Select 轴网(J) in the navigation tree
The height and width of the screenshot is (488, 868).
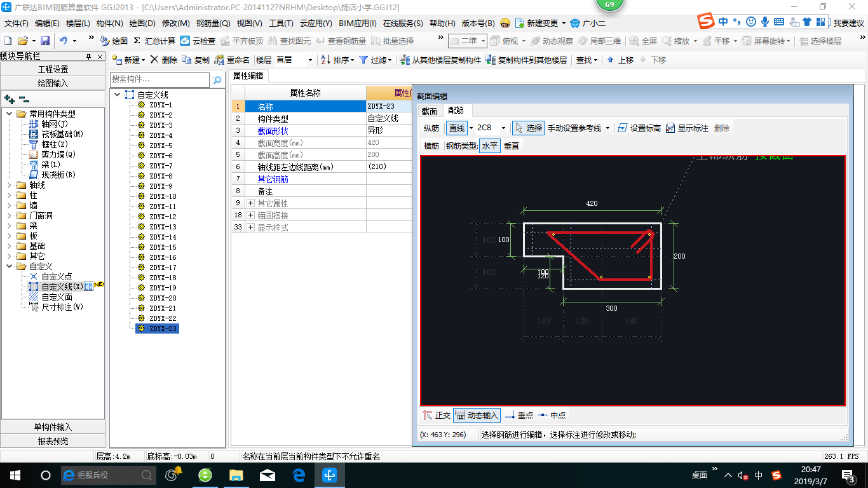(x=55, y=124)
